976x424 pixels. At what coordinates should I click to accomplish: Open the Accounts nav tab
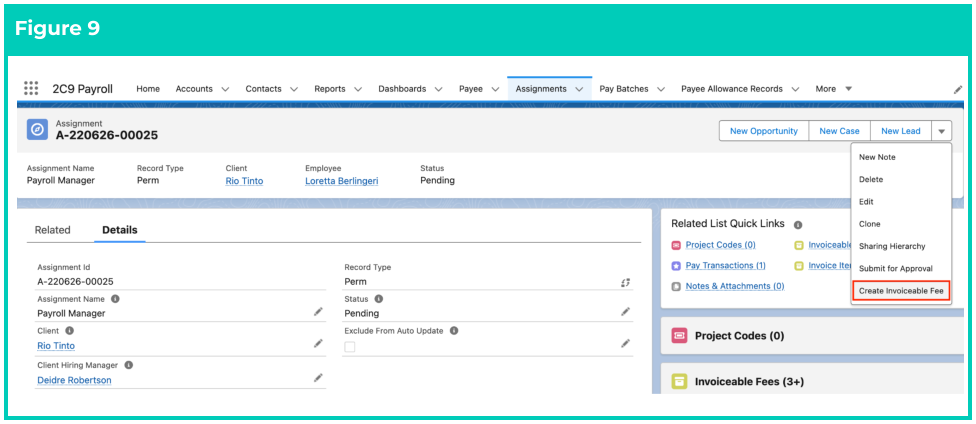click(194, 89)
